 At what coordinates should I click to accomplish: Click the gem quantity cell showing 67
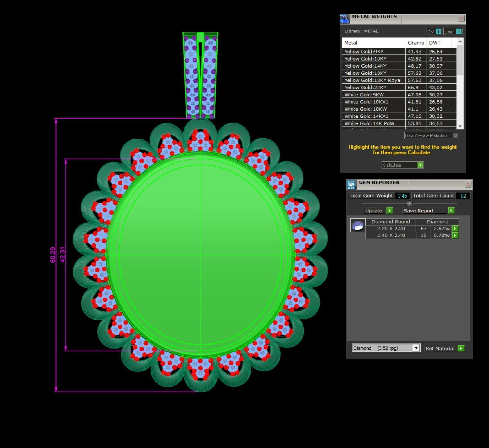coord(423,229)
